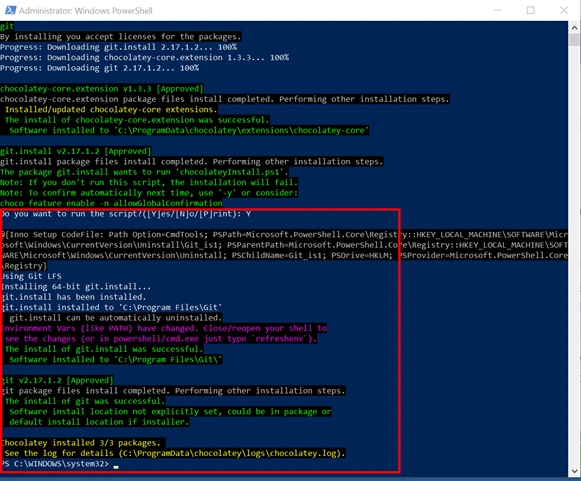This screenshot has width=581, height=481.
Task: Click 'git.install has been installed.' line
Action: pyautogui.click(x=73, y=297)
